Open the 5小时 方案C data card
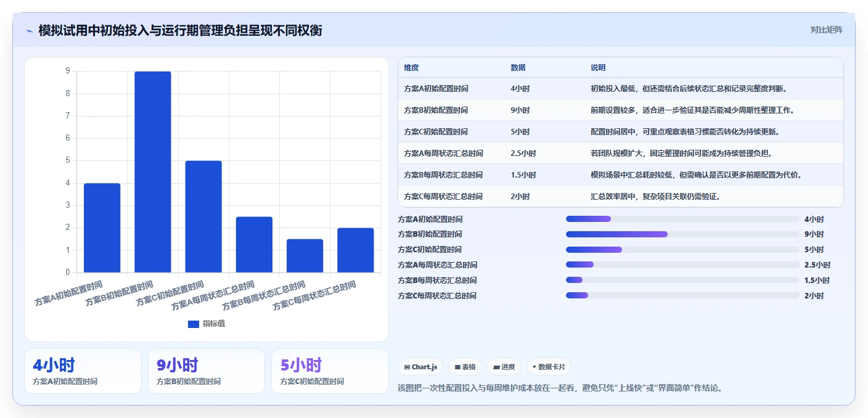 [x=330, y=371]
